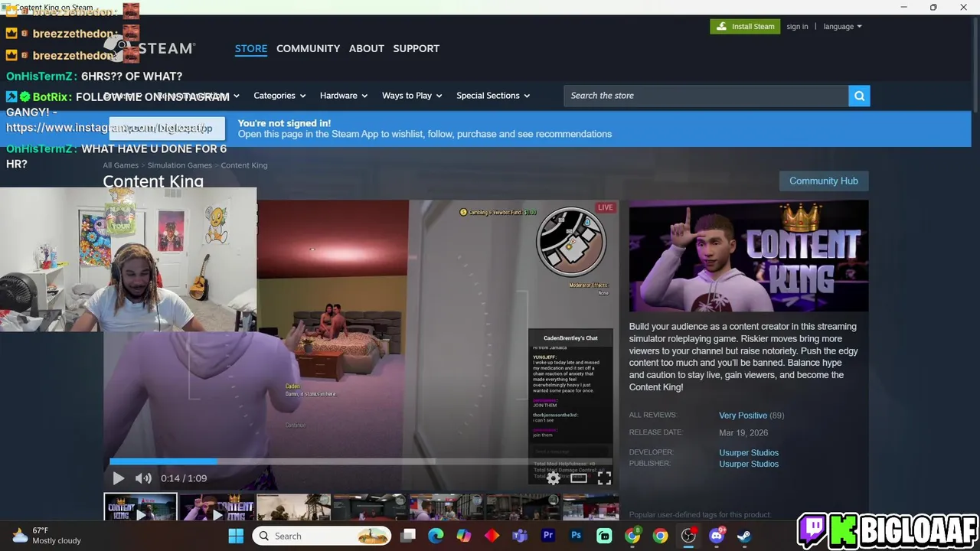Open OBS Studio from the taskbar
Viewport: 980px width, 551px height.
pyautogui.click(x=688, y=536)
